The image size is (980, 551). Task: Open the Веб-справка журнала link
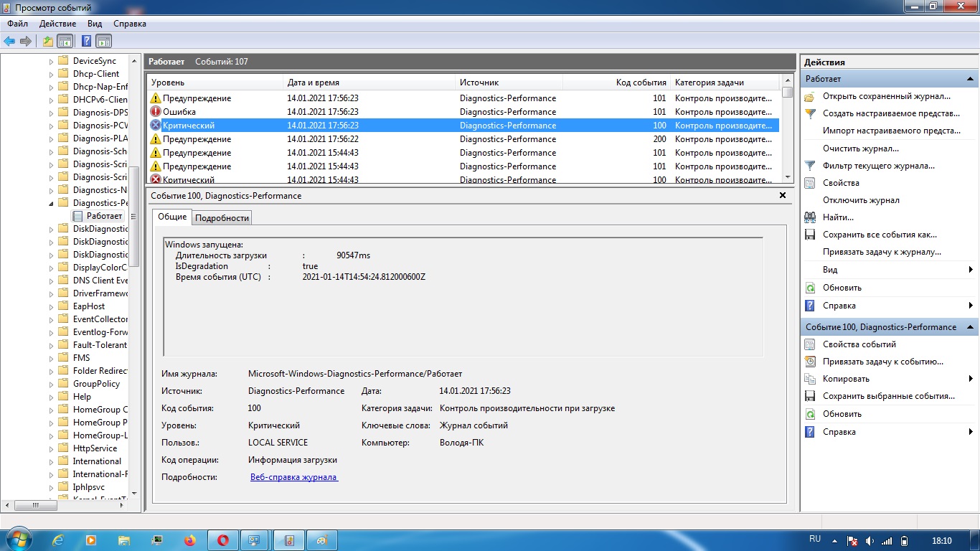pyautogui.click(x=293, y=477)
